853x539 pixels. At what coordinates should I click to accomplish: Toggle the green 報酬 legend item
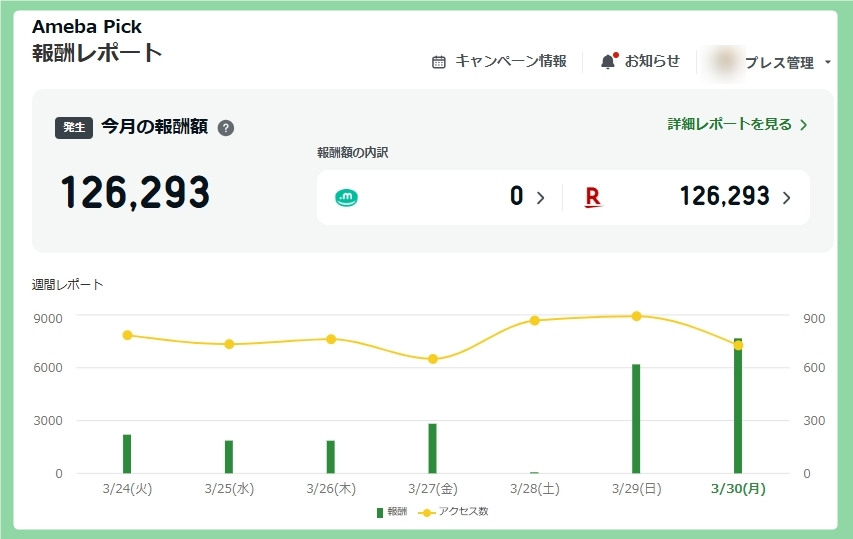click(391, 512)
